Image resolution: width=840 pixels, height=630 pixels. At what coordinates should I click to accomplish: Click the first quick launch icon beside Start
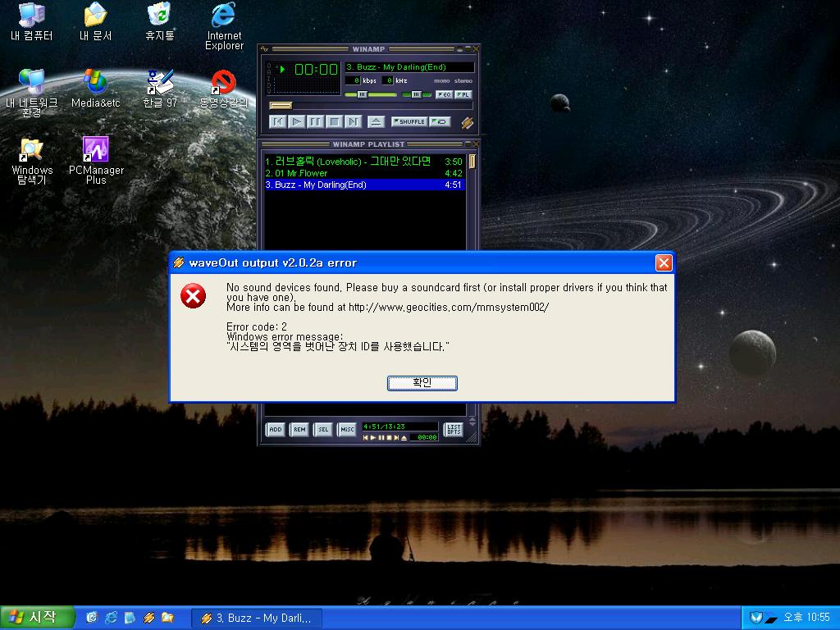92,618
